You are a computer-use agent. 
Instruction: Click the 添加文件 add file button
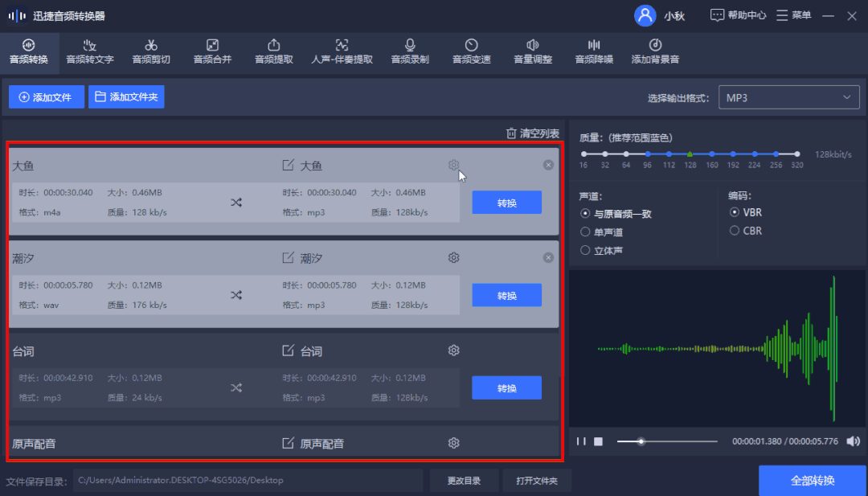click(46, 96)
